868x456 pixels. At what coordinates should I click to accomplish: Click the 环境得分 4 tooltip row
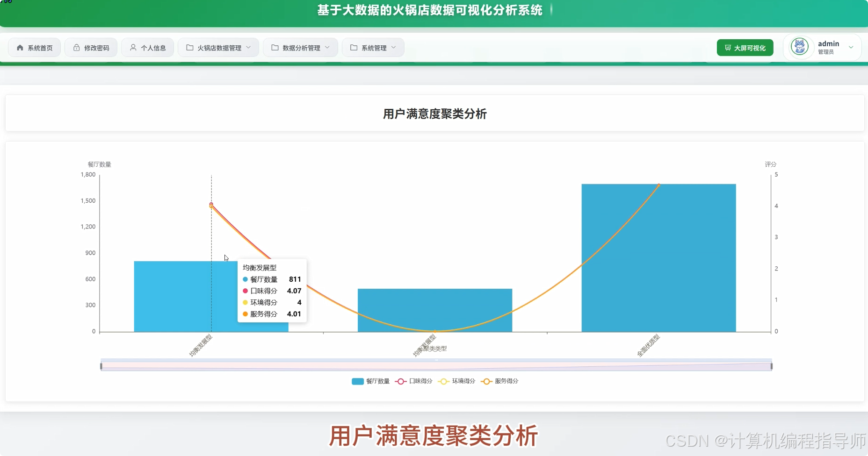(x=272, y=302)
